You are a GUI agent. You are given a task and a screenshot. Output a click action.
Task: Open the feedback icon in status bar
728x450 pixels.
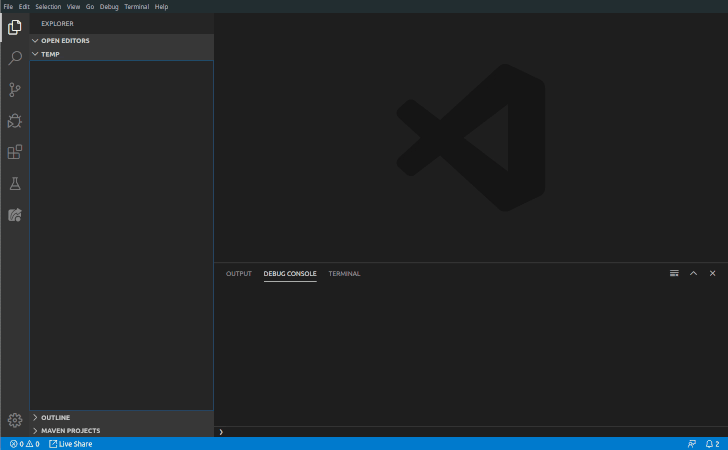[692, 444]
